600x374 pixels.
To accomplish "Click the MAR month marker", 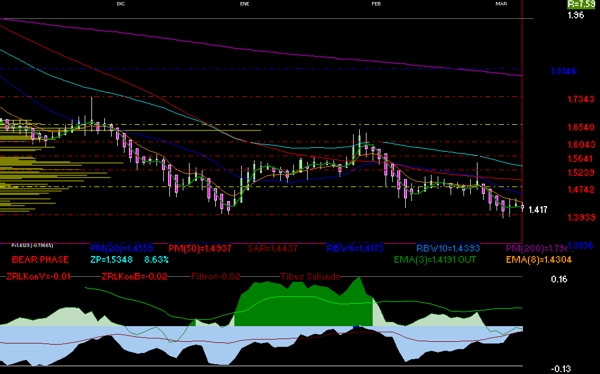I will click(x=501, y=4).
